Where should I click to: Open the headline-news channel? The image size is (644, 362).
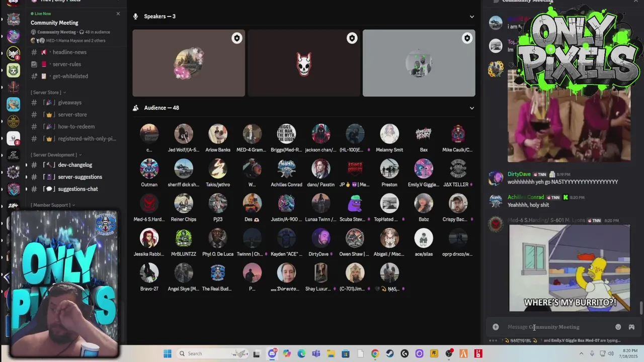click(x=75, y=52)
